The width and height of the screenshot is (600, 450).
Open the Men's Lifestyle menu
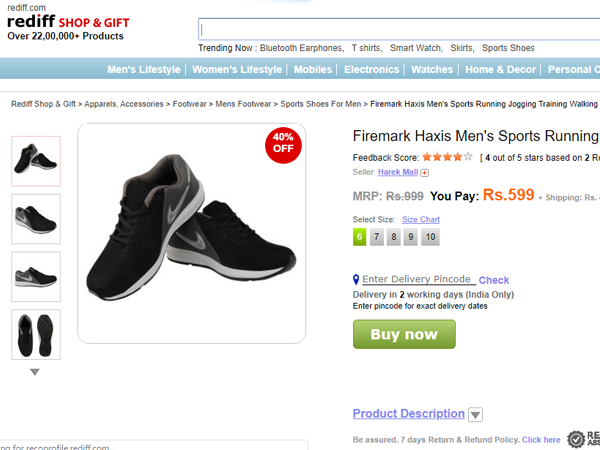coord(144,70)
